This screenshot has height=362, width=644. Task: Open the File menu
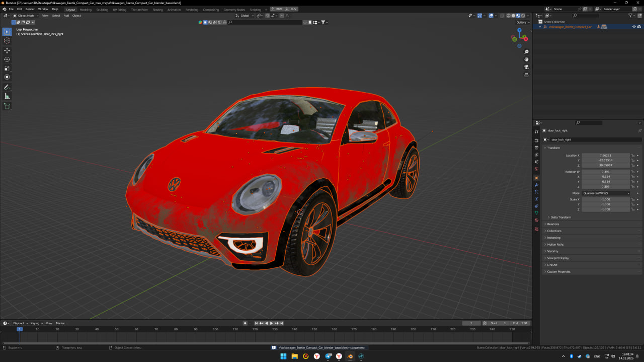pyautogui.click(x=11, y=9)
